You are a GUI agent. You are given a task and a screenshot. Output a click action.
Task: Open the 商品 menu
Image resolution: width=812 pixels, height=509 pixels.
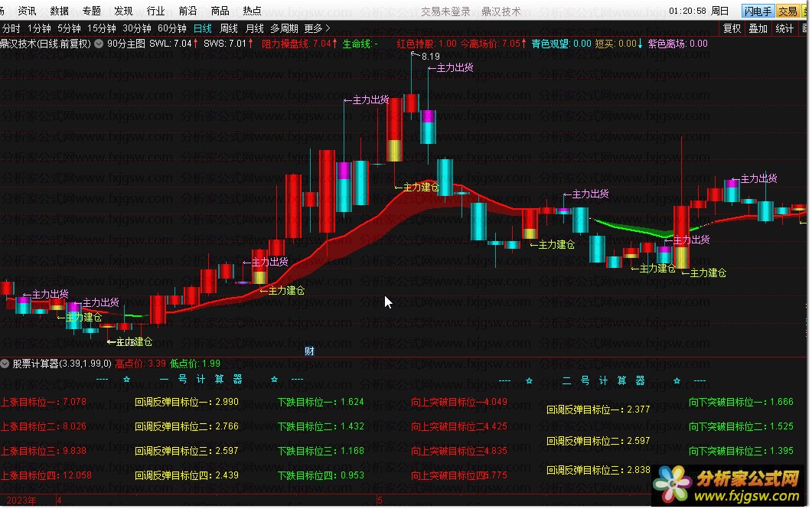[220, 11]
